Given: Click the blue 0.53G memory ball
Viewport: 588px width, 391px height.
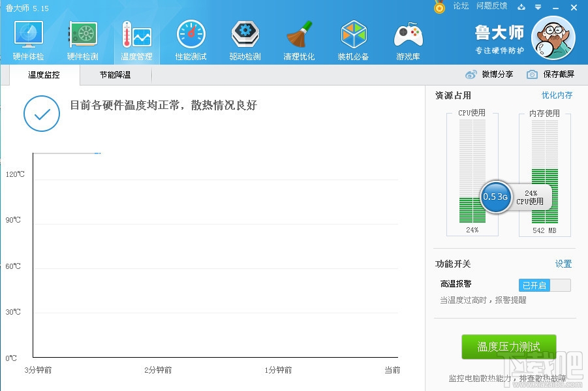Looking at the screenshot, I should [495, 196].
